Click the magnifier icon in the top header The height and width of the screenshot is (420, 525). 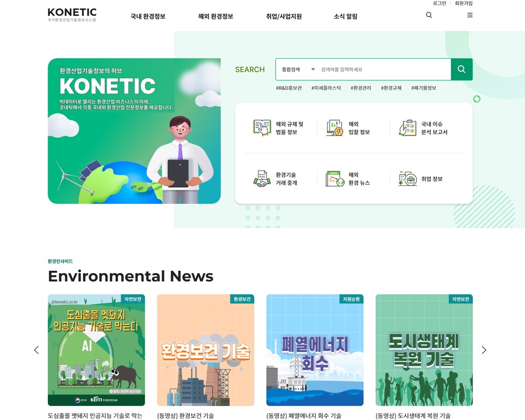429,15
